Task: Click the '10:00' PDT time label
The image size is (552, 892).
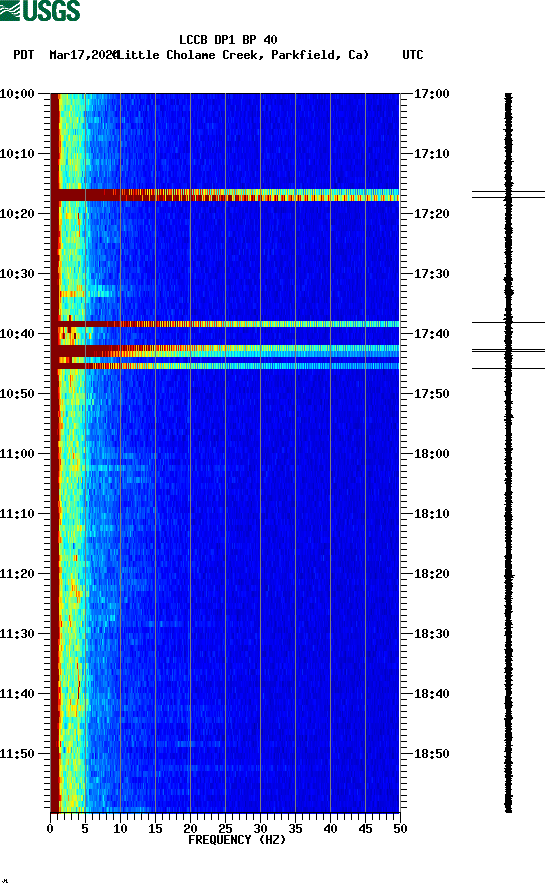Action: [x=17, y=94]
